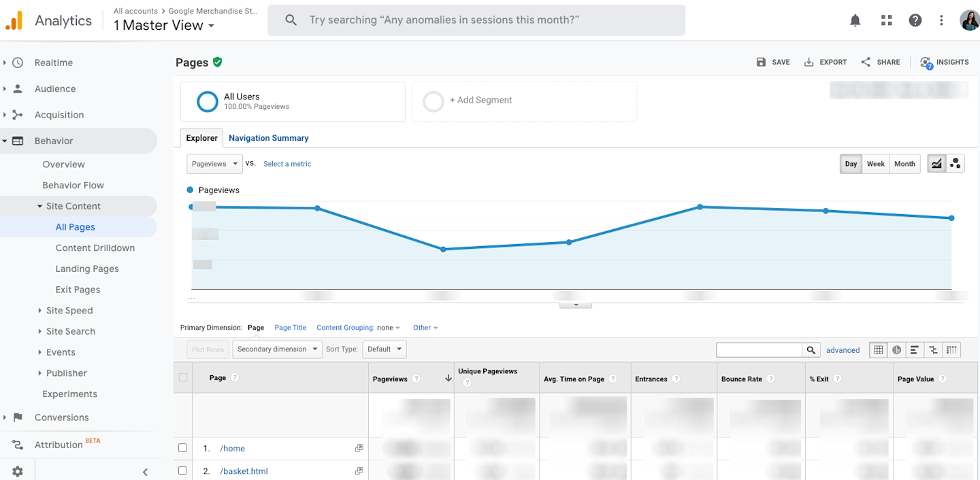Click the Pageviews sort arrow
Screen dimensions: 980x480
(x=448, y=379)
